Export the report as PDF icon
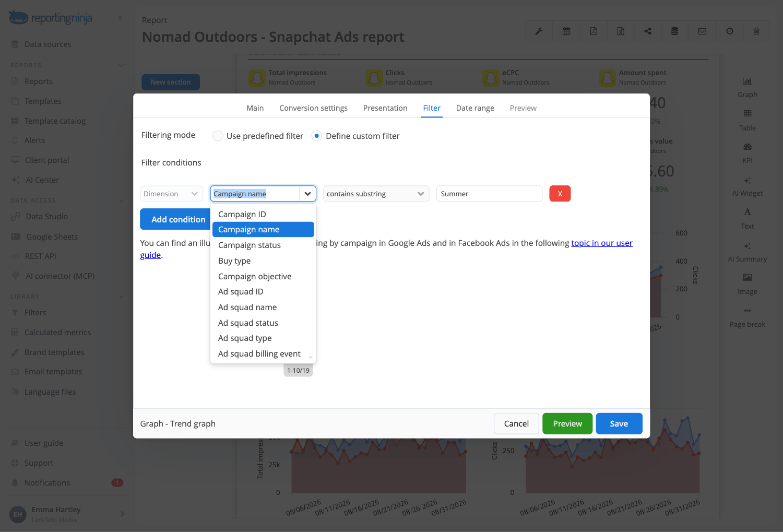Screen dimensions: 783x532 tap(594, 31)
